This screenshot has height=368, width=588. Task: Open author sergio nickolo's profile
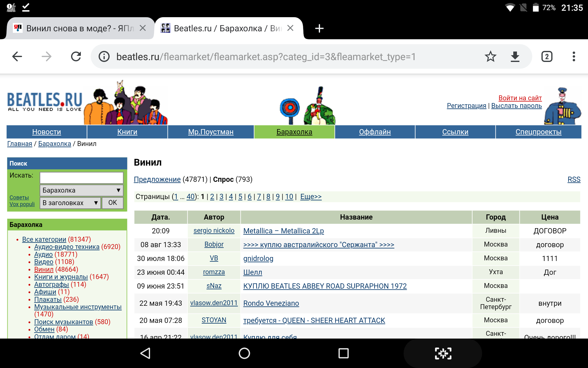coord(214,231)
